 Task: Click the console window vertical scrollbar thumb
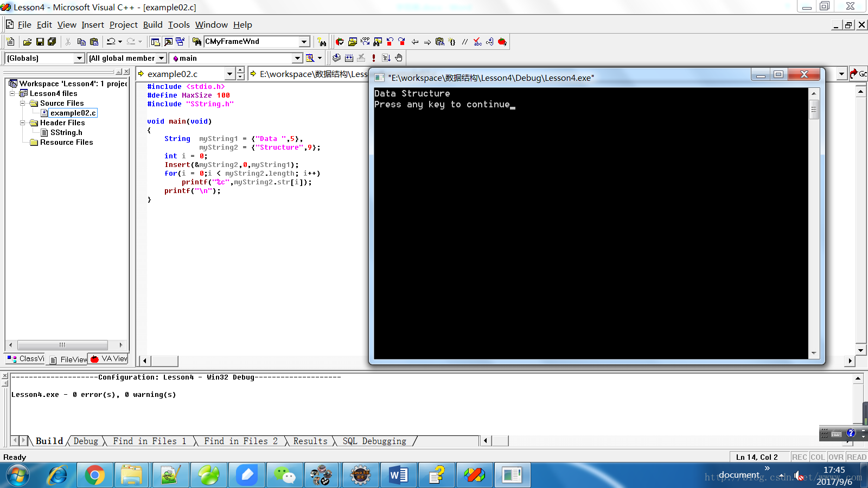click(x=814, y=110)
